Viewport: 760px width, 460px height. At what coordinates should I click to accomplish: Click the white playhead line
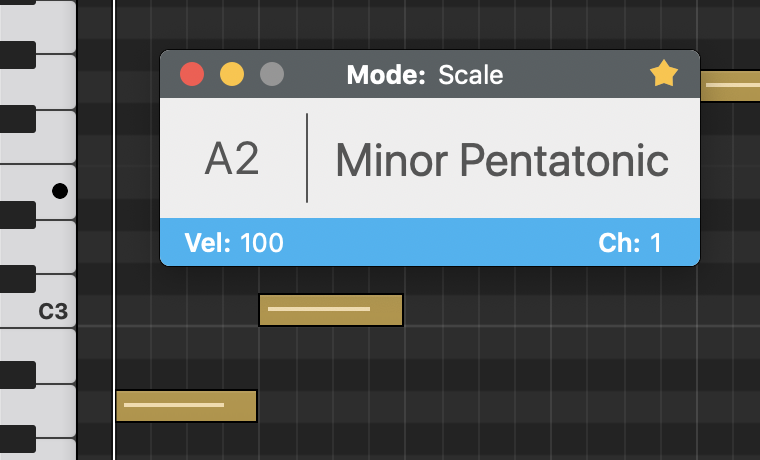click(x=114, y=230)
